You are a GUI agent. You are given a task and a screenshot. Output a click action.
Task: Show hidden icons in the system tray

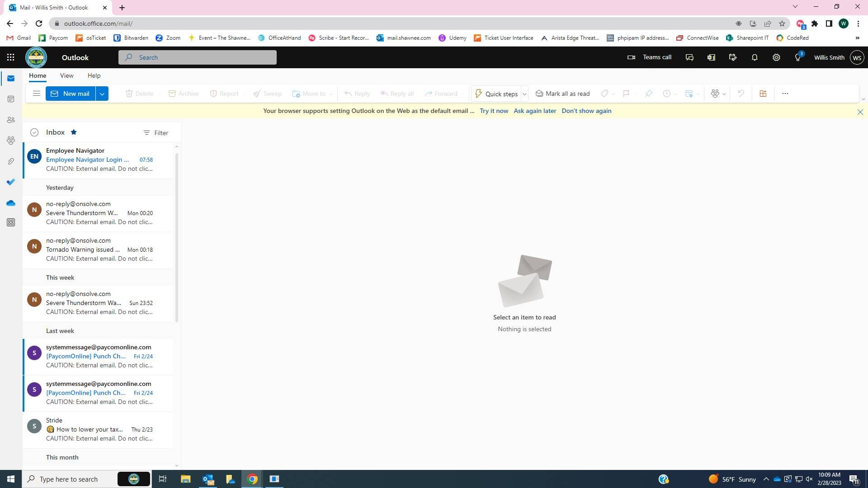pyautogui.click(x=766, y=479)
